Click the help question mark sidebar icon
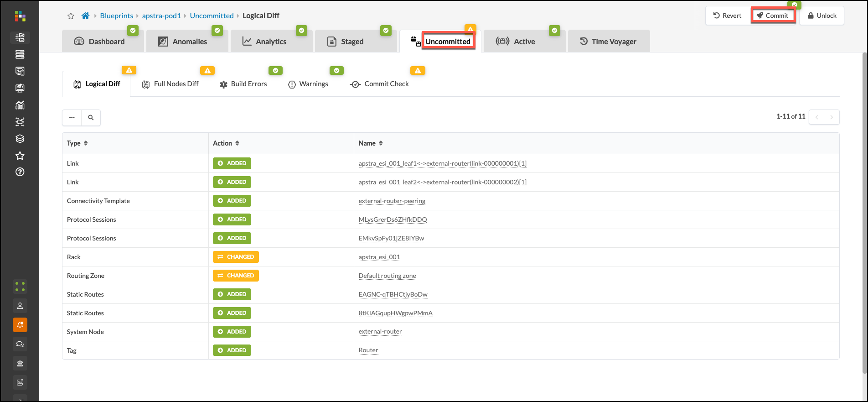 pos(20,172)
